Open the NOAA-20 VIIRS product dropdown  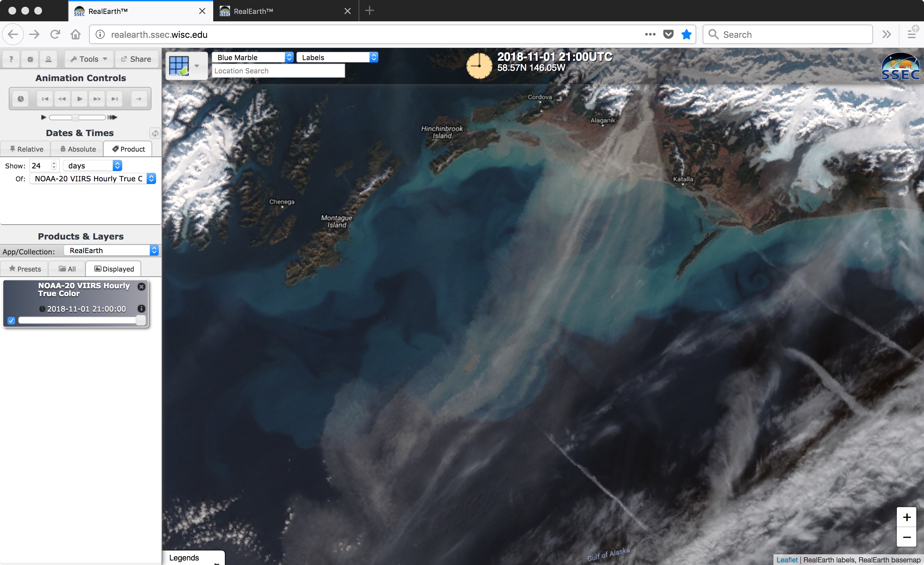93,178
